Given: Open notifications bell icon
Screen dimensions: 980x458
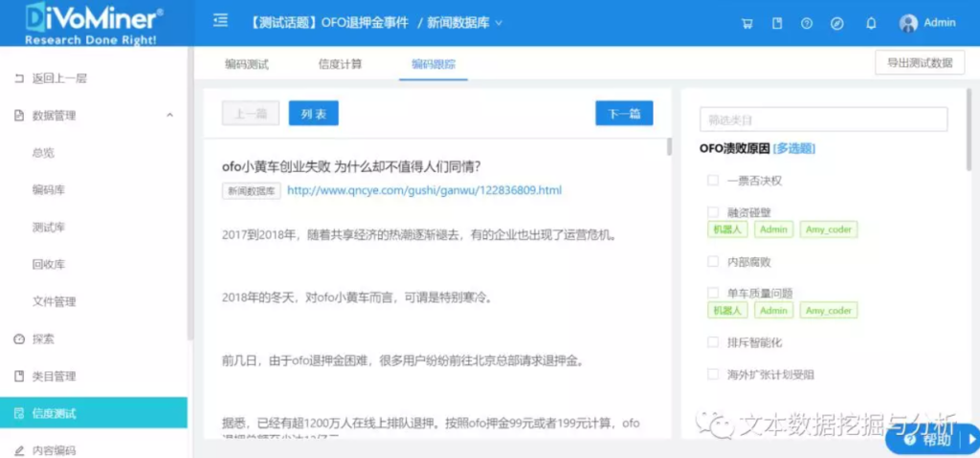Looking at the screenshot, I should point(871,23).
